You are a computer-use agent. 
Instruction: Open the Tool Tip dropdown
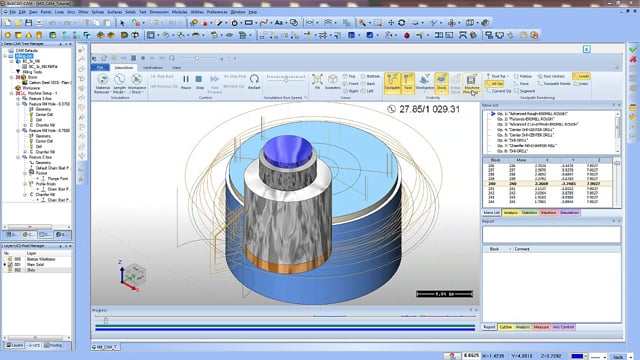[497, 76]
